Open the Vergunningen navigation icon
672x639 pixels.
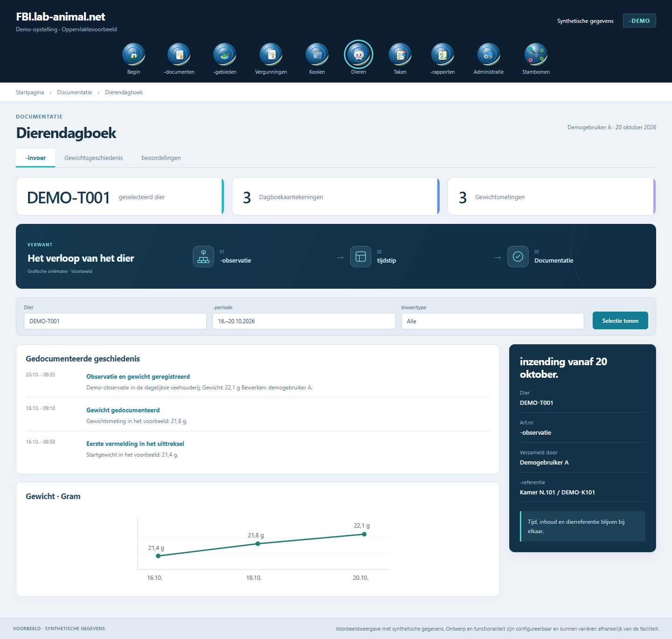[271, 55]
